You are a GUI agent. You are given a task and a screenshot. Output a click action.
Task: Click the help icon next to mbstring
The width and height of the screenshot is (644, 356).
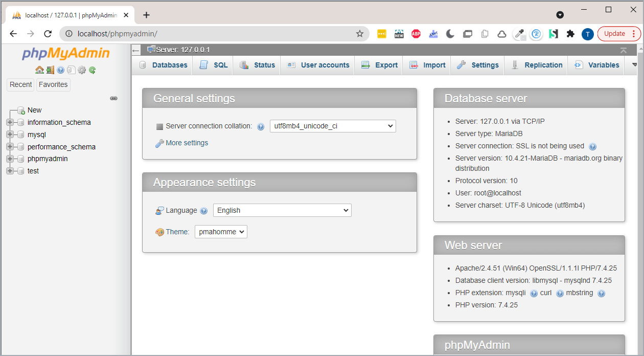[601, 293]
